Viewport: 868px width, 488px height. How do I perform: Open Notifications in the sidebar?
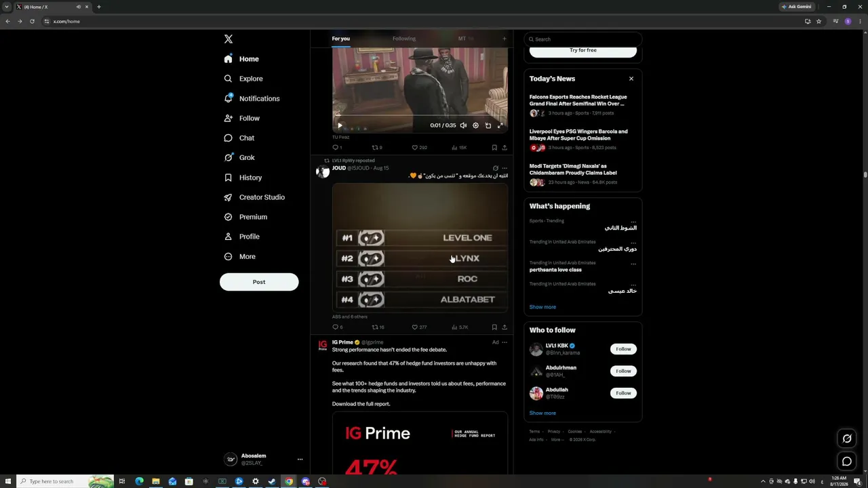[252, 98]
